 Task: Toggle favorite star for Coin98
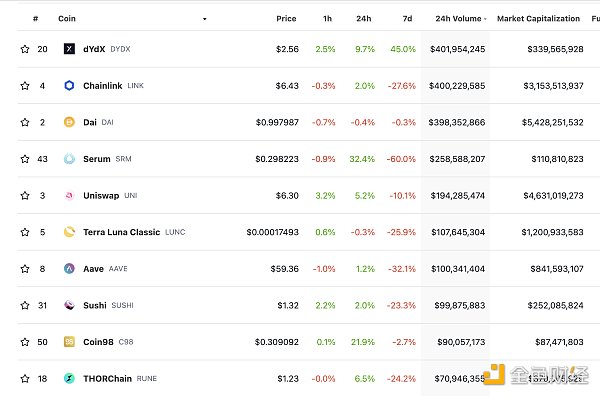tap(25, 342)
